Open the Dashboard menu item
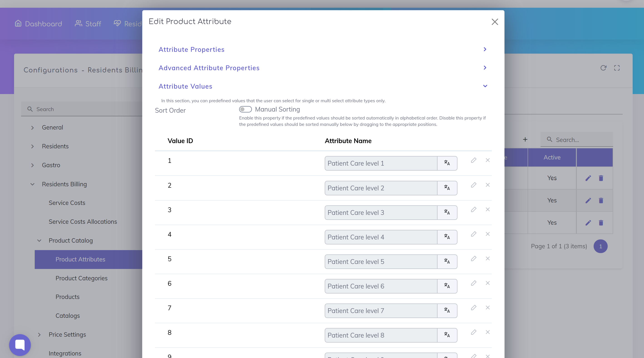 coord(38,24)
